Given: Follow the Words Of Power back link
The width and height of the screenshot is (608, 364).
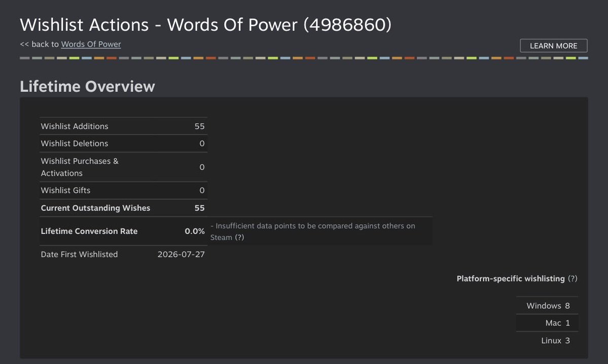Looking at the screenshot, I should coord(91,44).
